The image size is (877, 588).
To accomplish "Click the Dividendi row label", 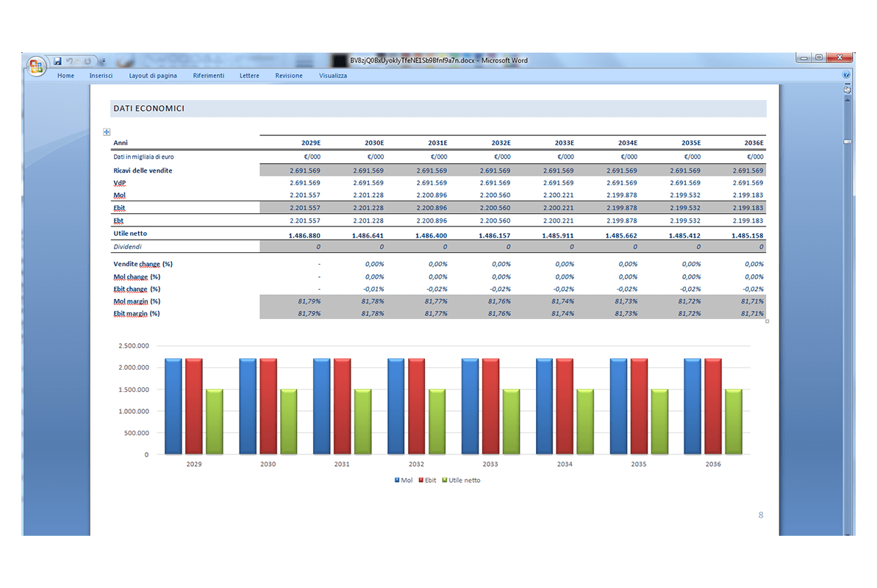I will (127, 247).
